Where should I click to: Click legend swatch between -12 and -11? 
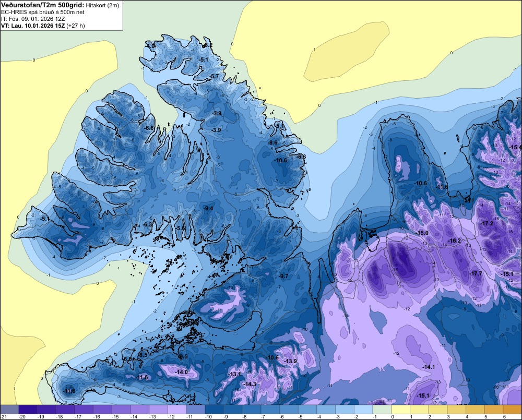pos(177,410)
